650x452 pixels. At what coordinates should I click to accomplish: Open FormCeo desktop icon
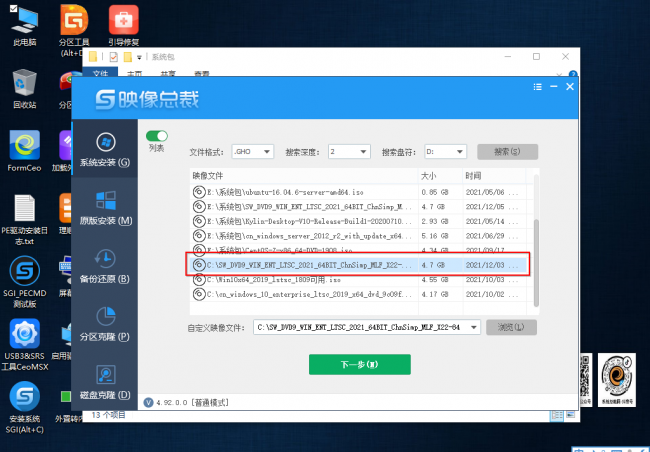24,151
